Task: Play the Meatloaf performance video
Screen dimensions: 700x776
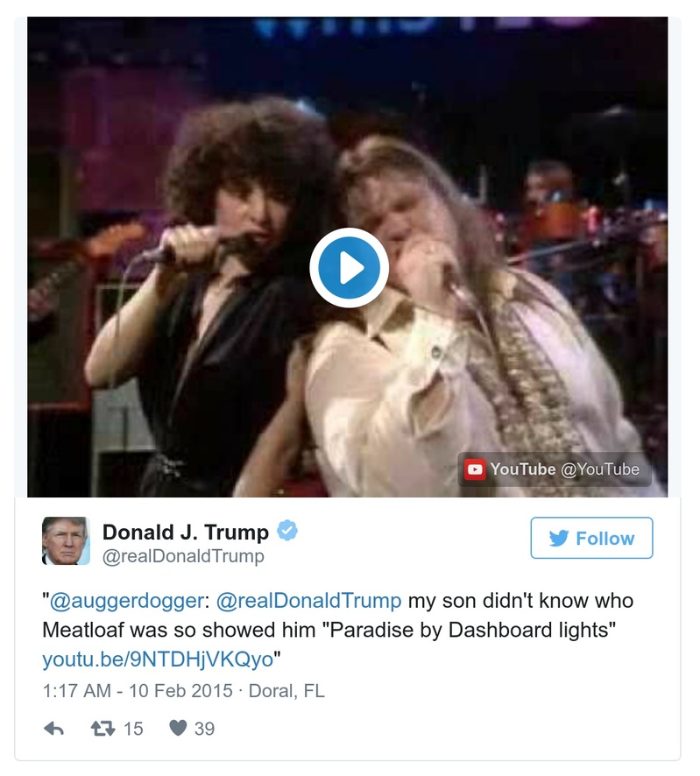Action: coord(350,267)
